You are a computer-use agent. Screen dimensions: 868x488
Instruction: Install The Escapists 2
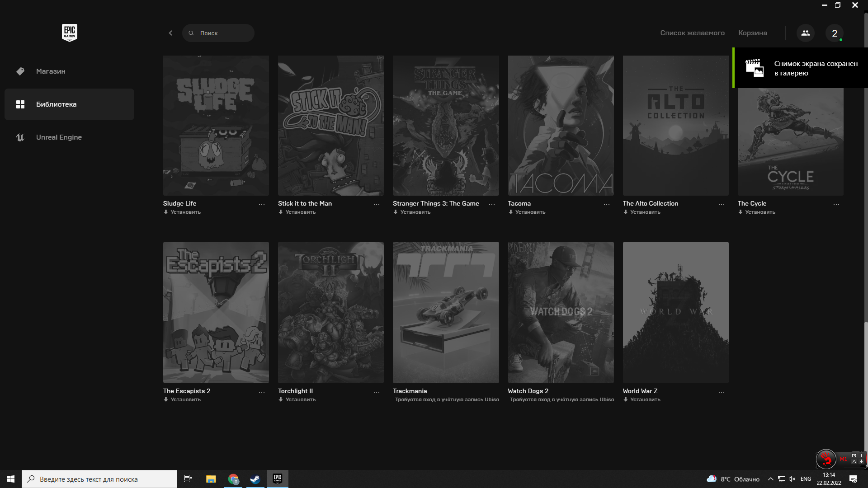point(182,399)
